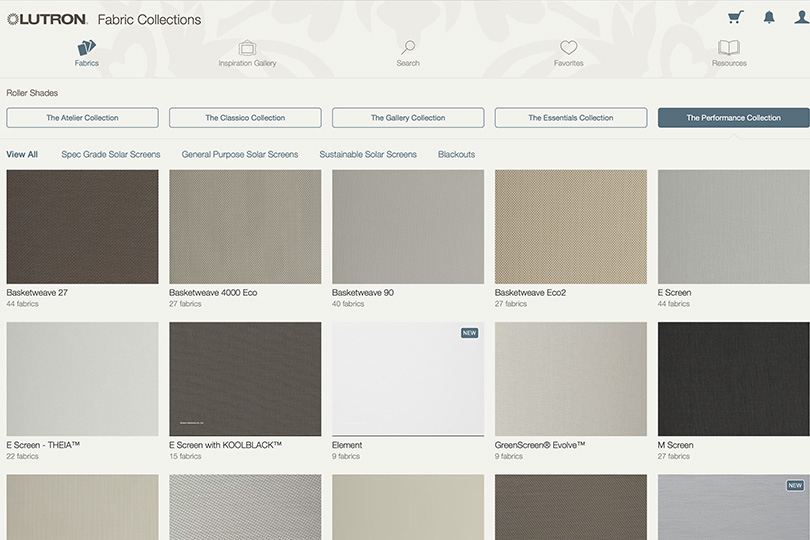Screen dimensions: 810x540
Task: Click the NEW badge on Element
Action: pyautogui.click(x=470, y=333)
